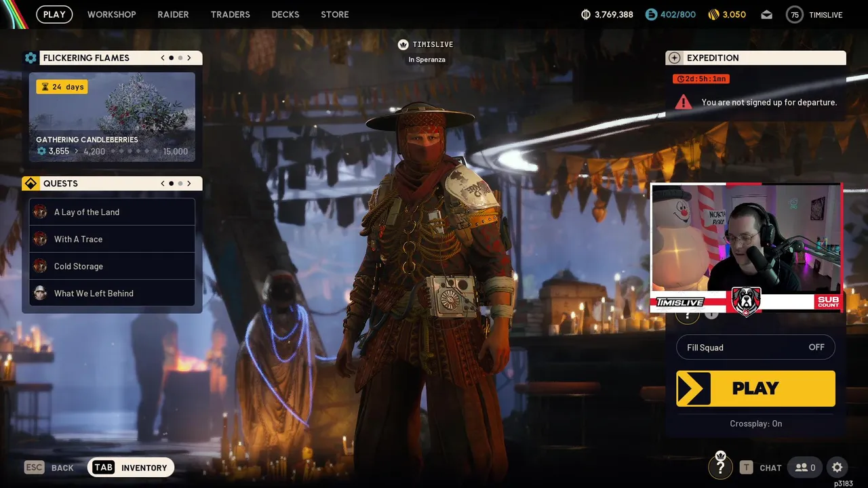The width and height of the screenshot is (868, 488).
Task: Select the Play tab
Action: point(54,14)
